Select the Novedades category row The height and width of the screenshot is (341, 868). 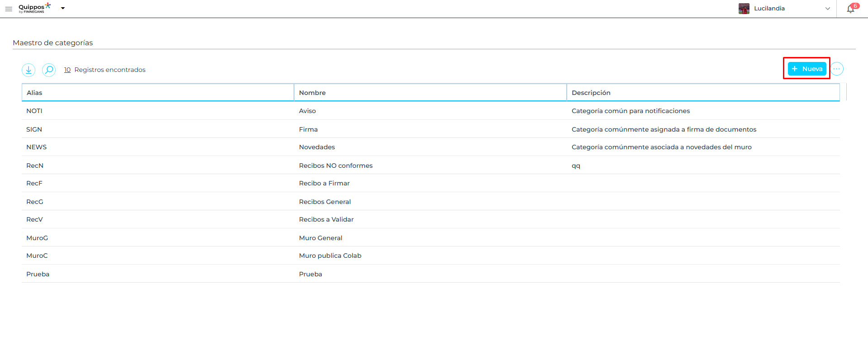click(317, 147)
